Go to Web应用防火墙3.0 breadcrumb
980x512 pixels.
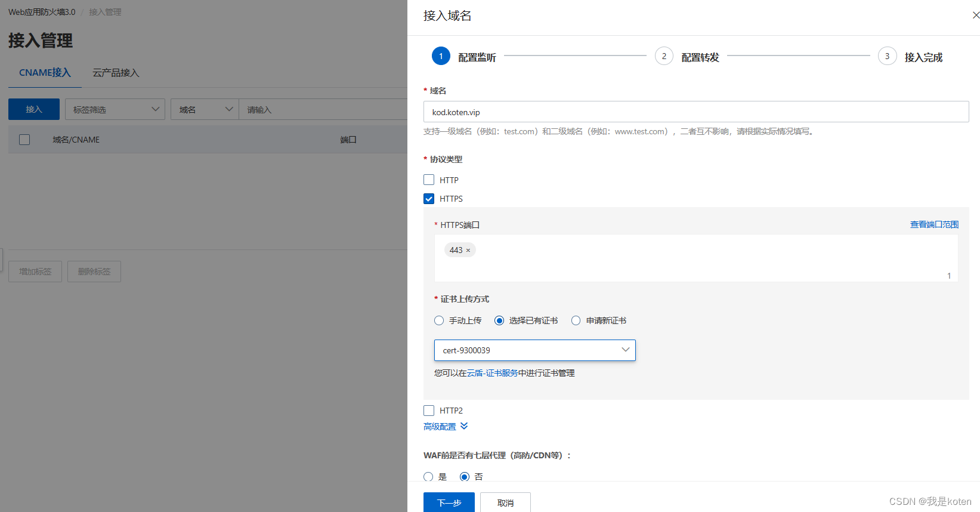coord(42,12)
